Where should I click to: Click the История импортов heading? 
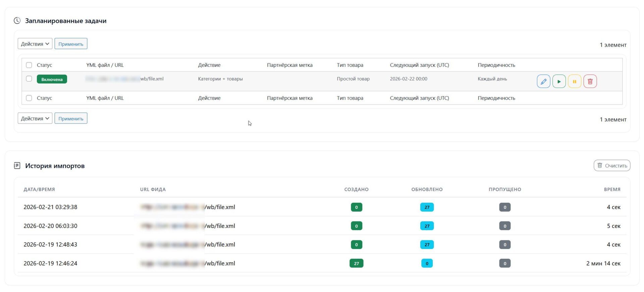55,166
